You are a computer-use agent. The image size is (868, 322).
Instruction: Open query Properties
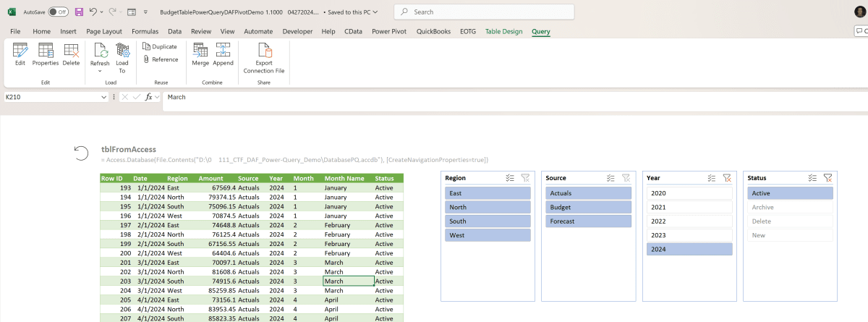coord(45,54)
